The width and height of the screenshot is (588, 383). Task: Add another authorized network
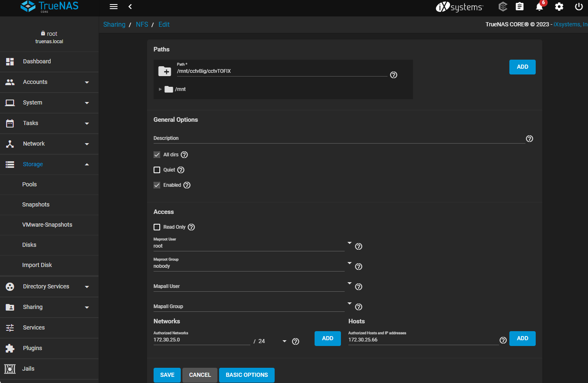click(328, 339)
